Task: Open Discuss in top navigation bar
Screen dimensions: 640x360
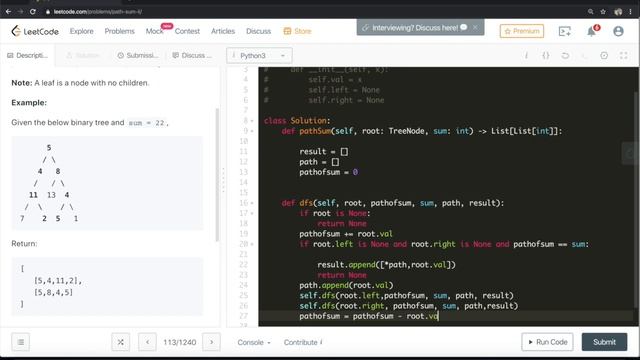Action: tap(258, 31)
